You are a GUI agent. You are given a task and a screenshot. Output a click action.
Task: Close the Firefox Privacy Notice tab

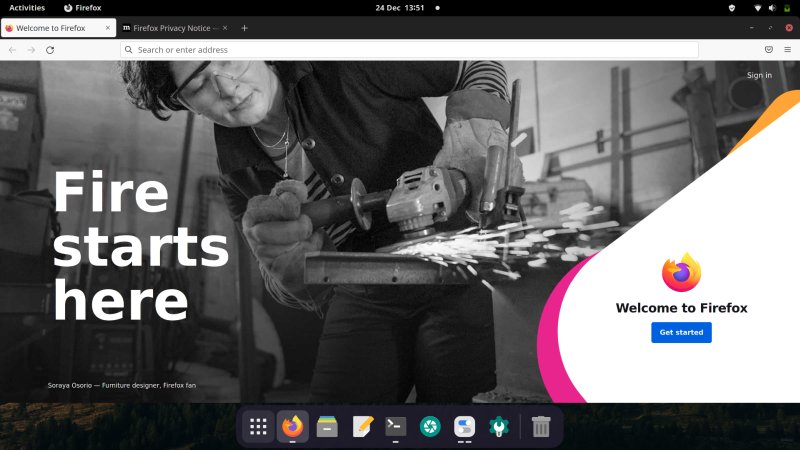(x=225, y=28)
